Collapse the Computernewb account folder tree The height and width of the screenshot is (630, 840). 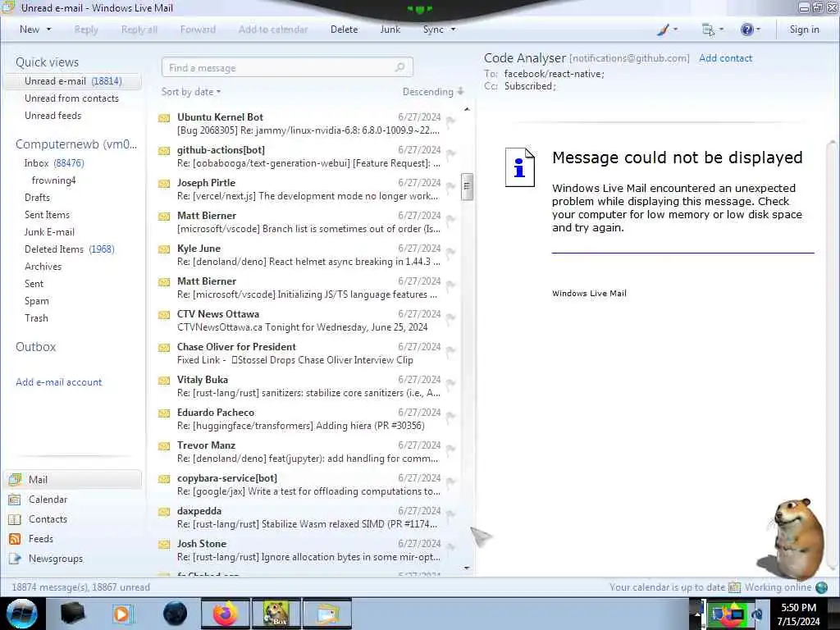[x=76, y=144]
